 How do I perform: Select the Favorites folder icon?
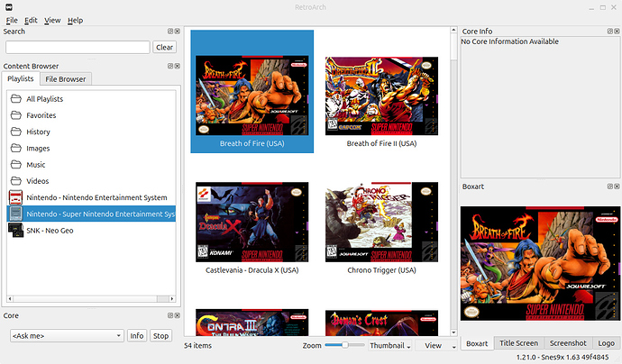pos(16,115)
